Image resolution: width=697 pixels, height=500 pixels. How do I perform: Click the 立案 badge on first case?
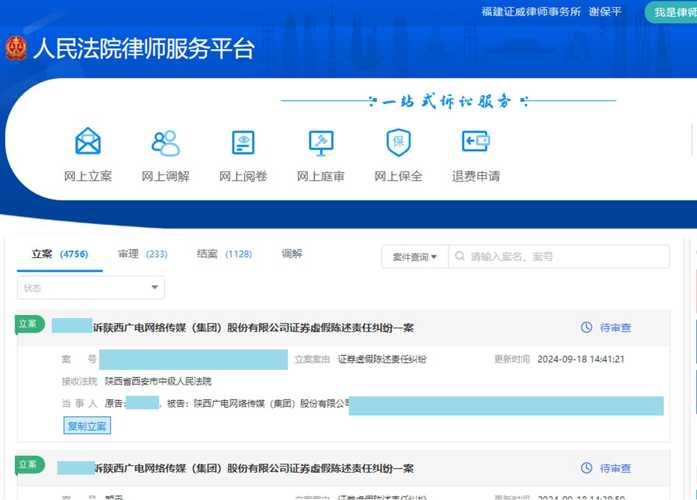pos(29,324)
